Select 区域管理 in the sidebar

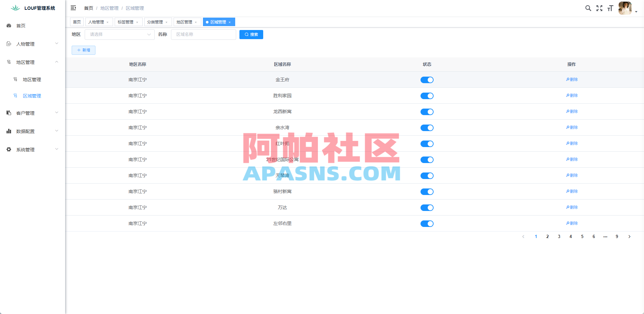(x=33, y=96)
